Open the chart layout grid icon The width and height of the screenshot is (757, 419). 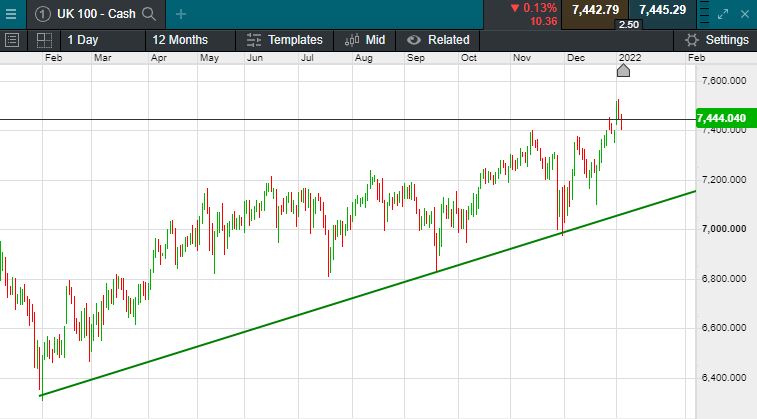[x=44, y=40]
